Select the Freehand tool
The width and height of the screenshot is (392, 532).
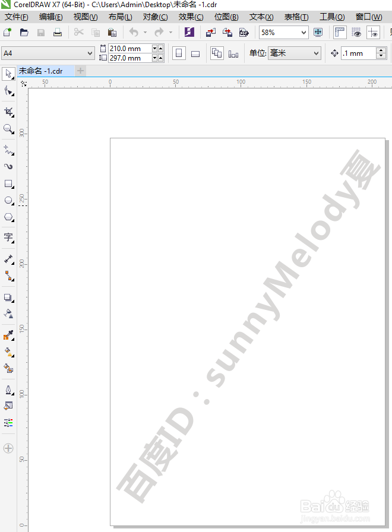click(x=8, y=150)
